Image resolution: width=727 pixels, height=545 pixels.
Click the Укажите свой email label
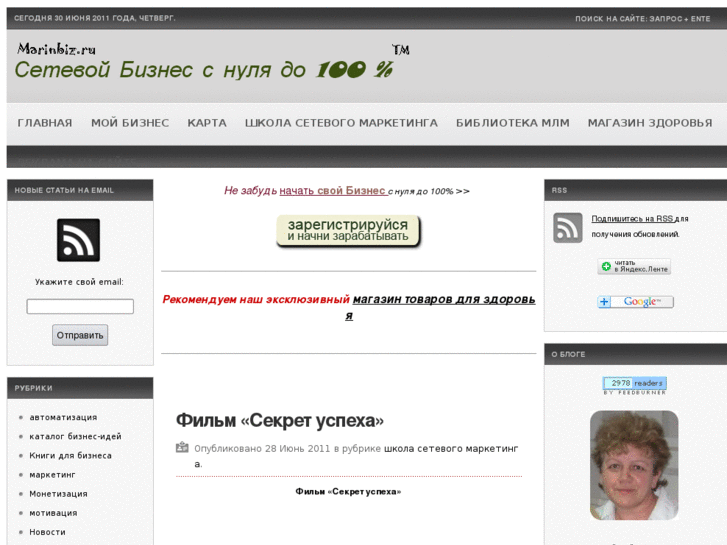(x=79, y=282)
